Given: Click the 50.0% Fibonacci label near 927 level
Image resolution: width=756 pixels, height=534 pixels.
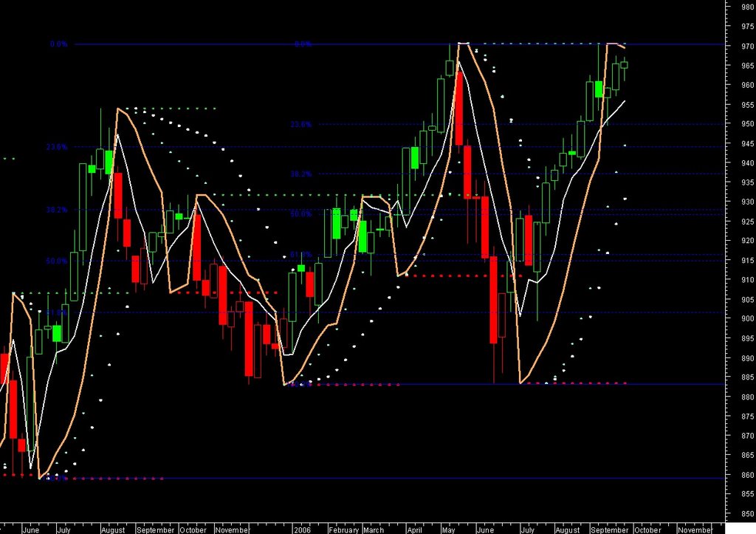Looking at the screenshot, I should 301,213.
